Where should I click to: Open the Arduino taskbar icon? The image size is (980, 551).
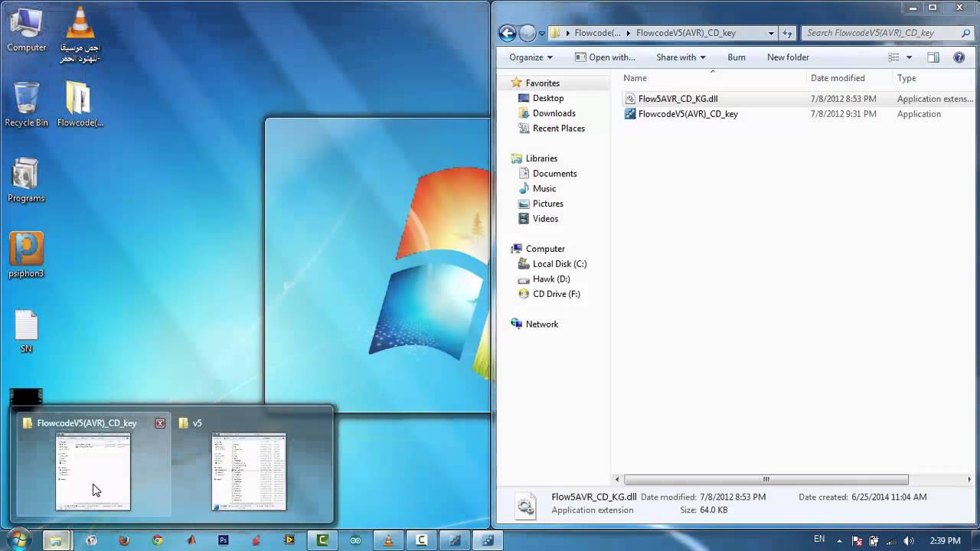click(355, 540)
